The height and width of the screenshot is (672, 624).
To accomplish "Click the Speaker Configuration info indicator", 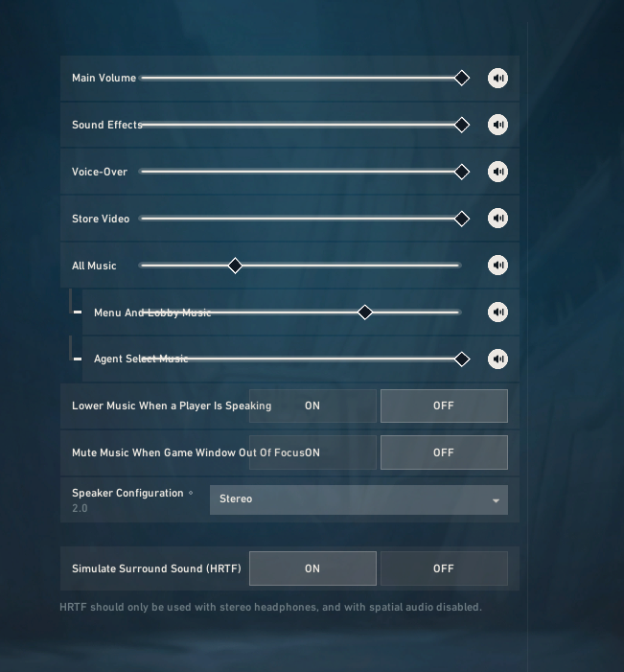I will 191,493.
